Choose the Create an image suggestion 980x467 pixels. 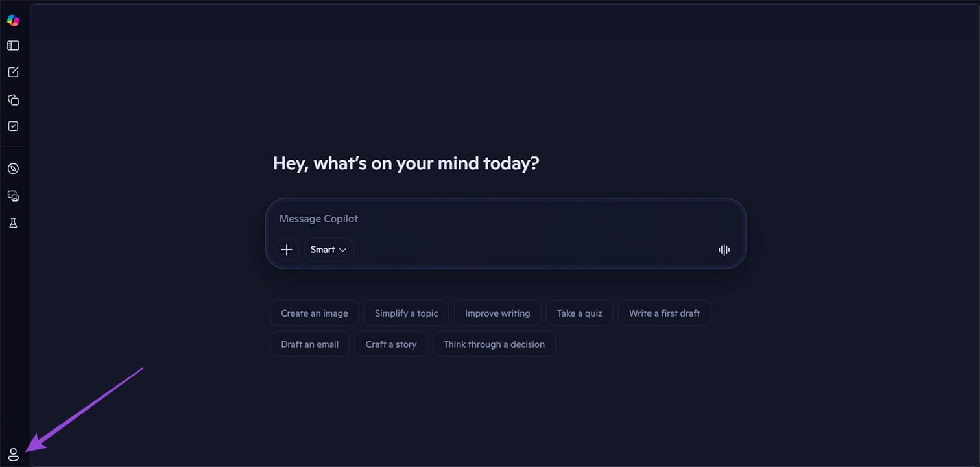click(315, 313)
